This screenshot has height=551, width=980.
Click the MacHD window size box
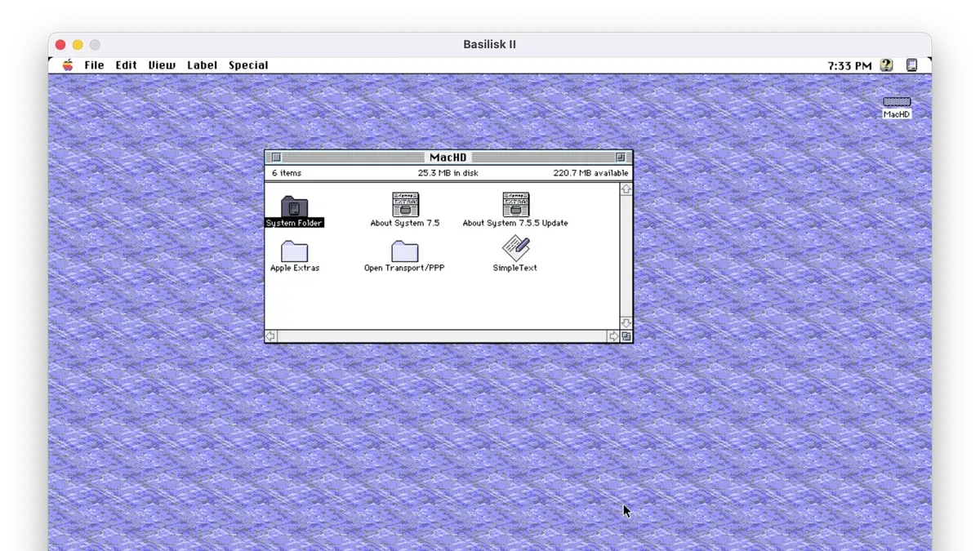(x=626, y=336)
